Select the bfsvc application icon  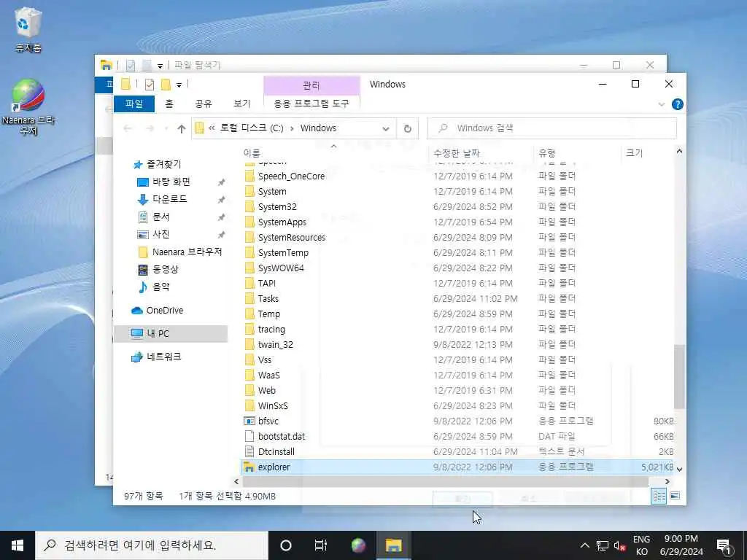pos(249,421)
